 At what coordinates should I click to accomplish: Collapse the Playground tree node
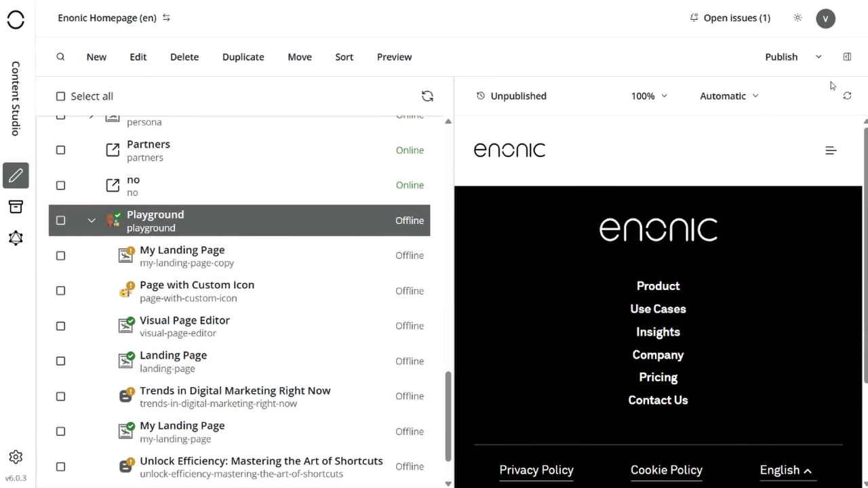pos(92,220)
